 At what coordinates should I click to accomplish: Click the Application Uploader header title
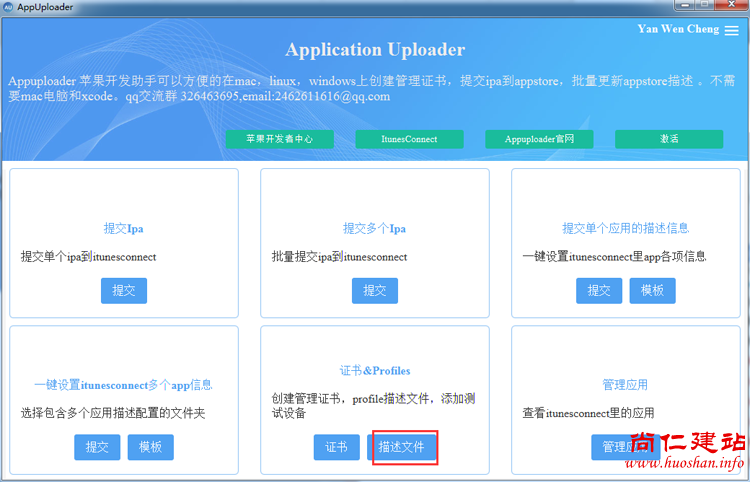375,50
